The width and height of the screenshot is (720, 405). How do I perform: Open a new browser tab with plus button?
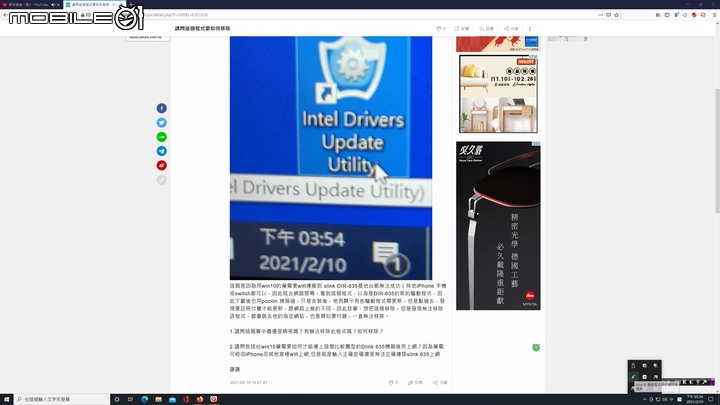point(131,4)
